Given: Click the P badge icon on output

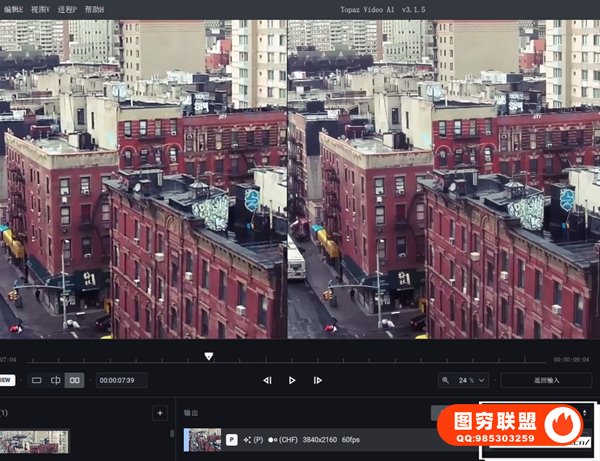Looking at the screenshot, I should tap(232, 439).
